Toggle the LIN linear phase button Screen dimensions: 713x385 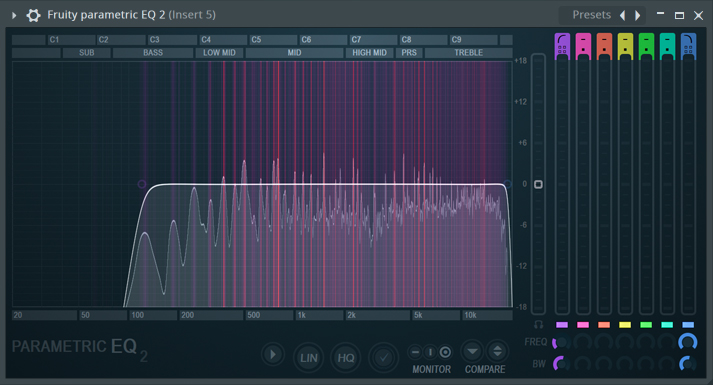point(308,358)
